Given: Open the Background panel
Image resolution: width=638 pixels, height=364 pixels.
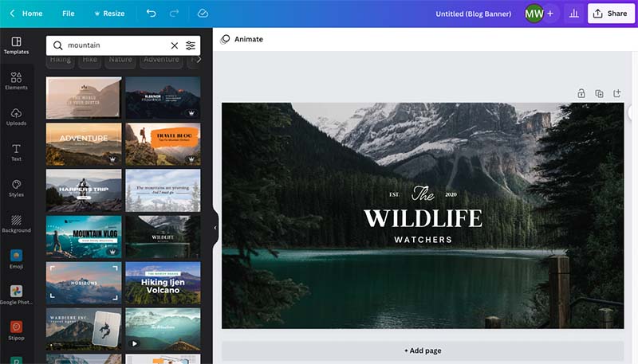Looking at the screenshot, I should coord(16,223).
